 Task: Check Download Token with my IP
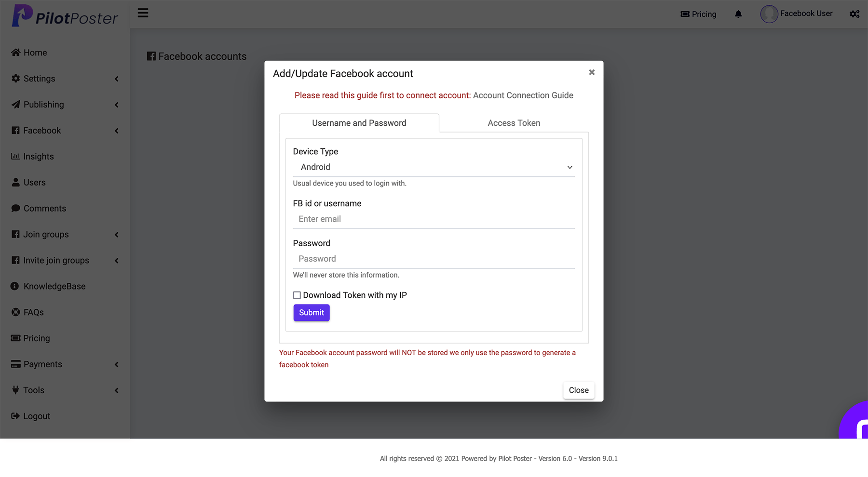click(x=297, y=295)
